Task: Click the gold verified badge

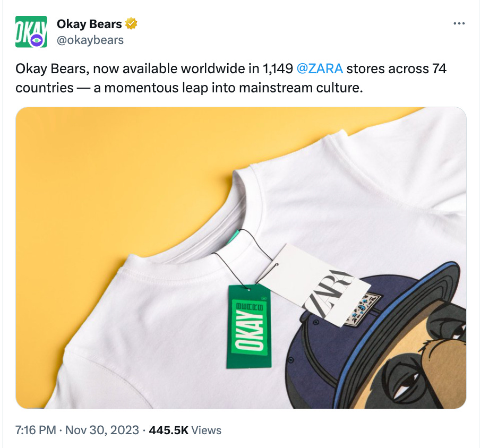Action: (x=131, y=24)
